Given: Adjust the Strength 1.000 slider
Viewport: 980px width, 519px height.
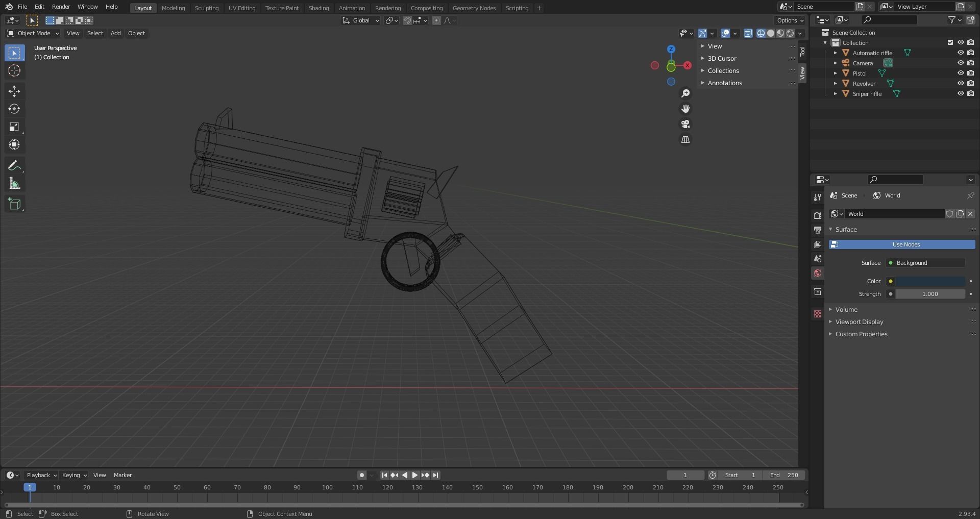Looking at the screenshot, I should tap(930, 294).
